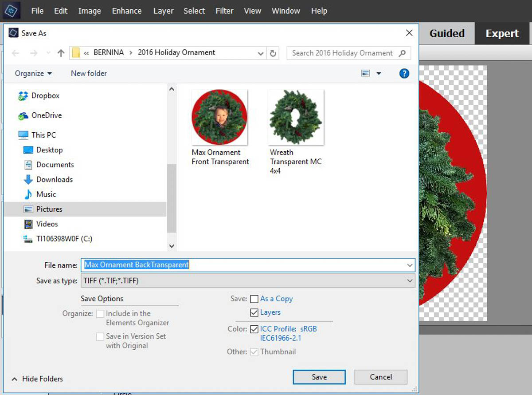The image size is (532, 395).
Task: Open the Organize dropdown menu
Action: (33, 73)
